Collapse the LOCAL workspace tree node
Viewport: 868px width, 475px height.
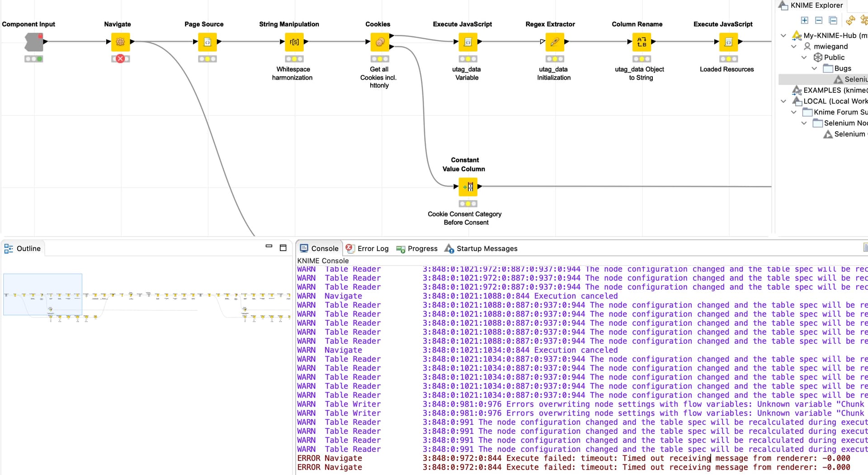(x=783, y=101)
